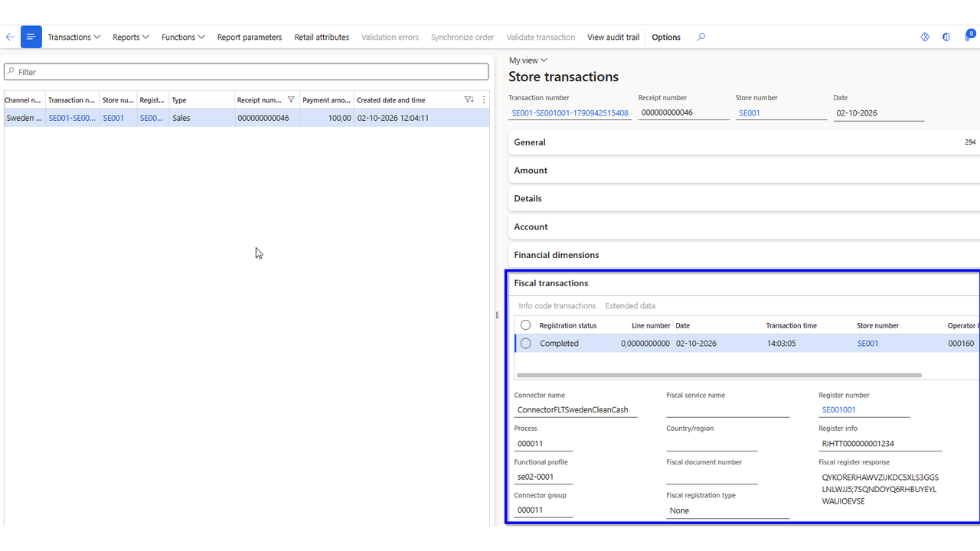Open the notifications icon with badge 0

pyautogui.click(x=969, y=36)
